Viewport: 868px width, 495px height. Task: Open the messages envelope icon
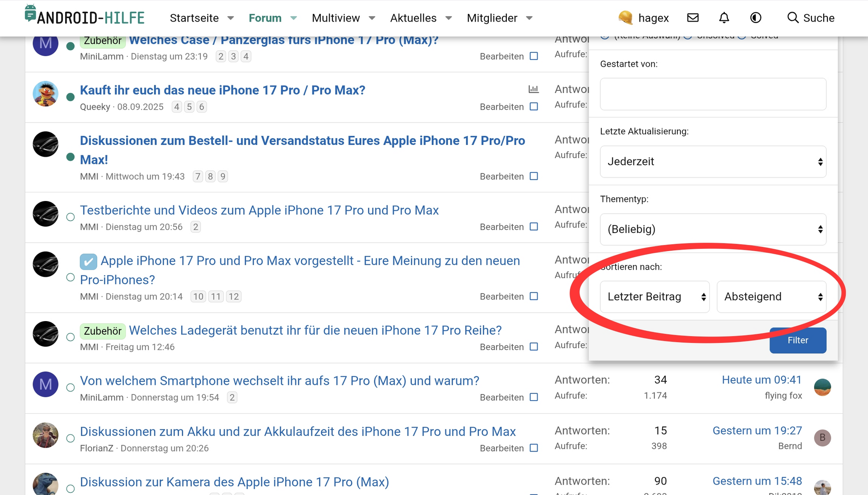point(693,18)
